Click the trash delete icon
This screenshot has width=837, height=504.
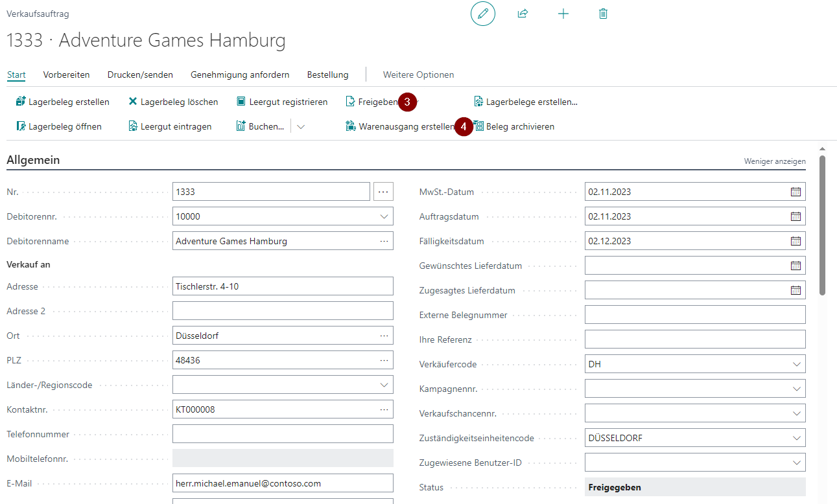click(x=603, y=14)
